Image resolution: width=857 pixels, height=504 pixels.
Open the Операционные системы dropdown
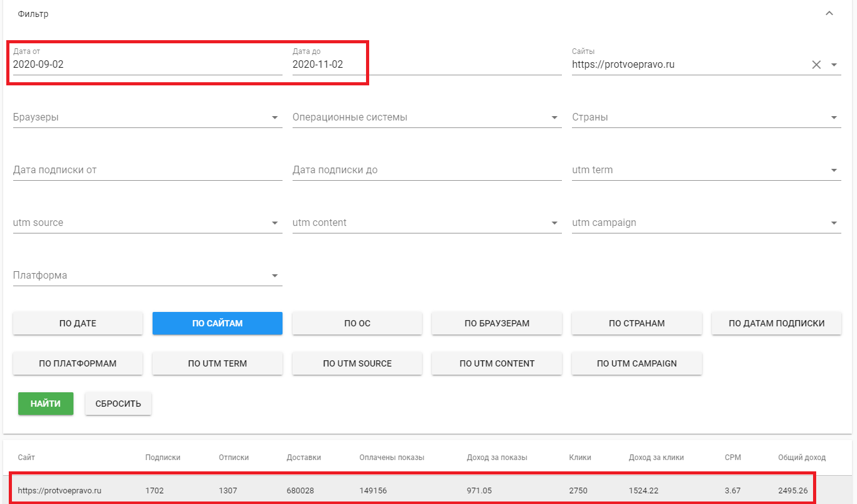(554, 117)
